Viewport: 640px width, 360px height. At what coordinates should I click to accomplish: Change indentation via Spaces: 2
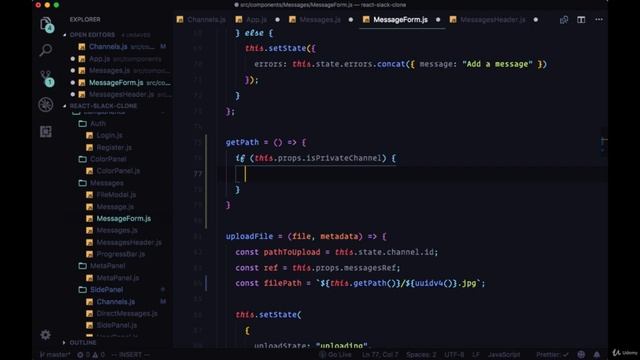tap(421, 355)
